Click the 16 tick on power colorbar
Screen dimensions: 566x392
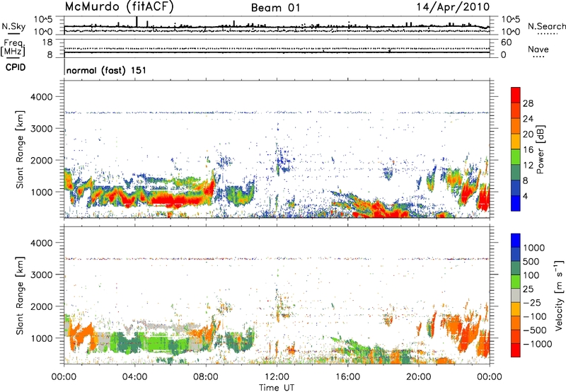click(528, 150)
